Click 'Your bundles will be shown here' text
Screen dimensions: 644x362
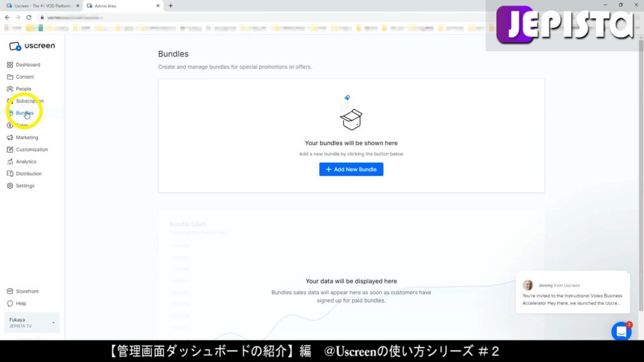[351, 143]
